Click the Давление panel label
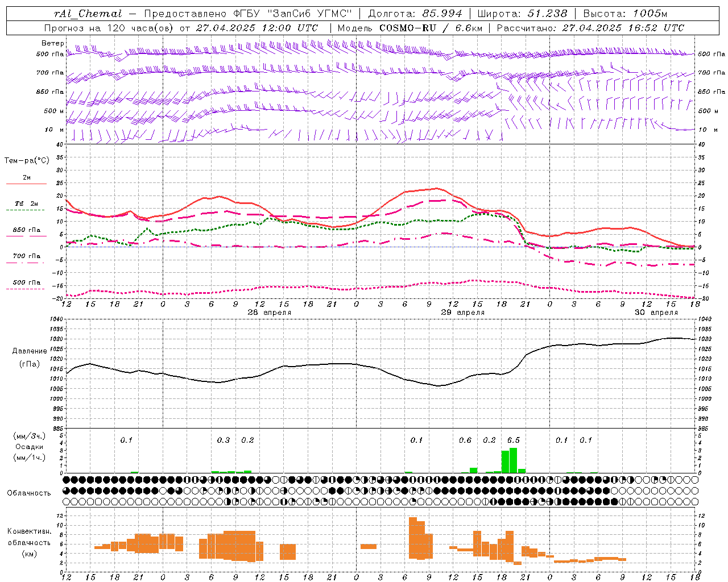The width and height of the screenshot is (728, 582). [x=29, y=351]
